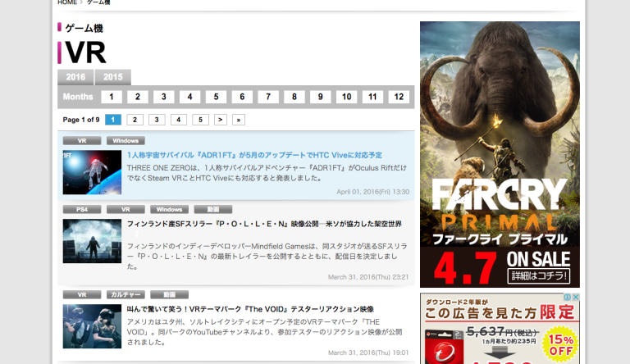Filter by month 1
Image resolution: width=630 pixels, height=364 pixels.
coord(112,97)
